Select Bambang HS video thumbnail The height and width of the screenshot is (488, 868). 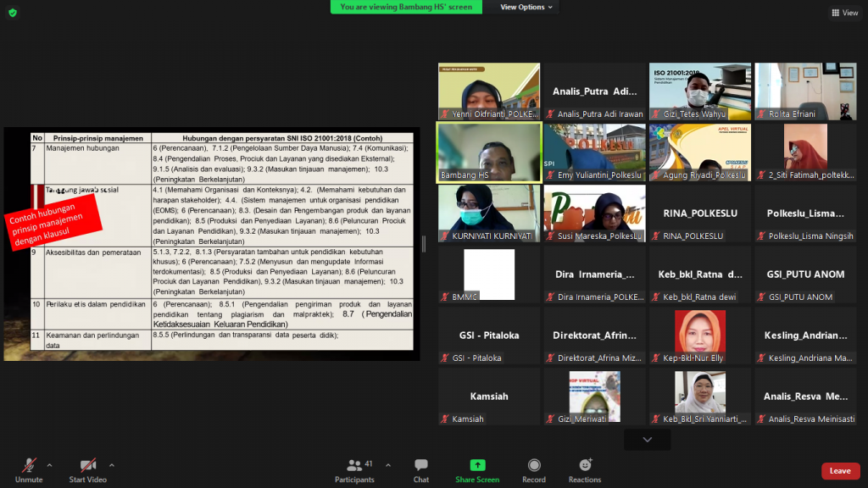489,152
